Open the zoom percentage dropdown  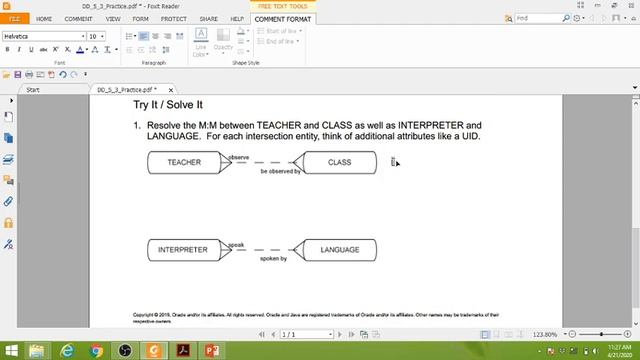click(x=565, y=334)
